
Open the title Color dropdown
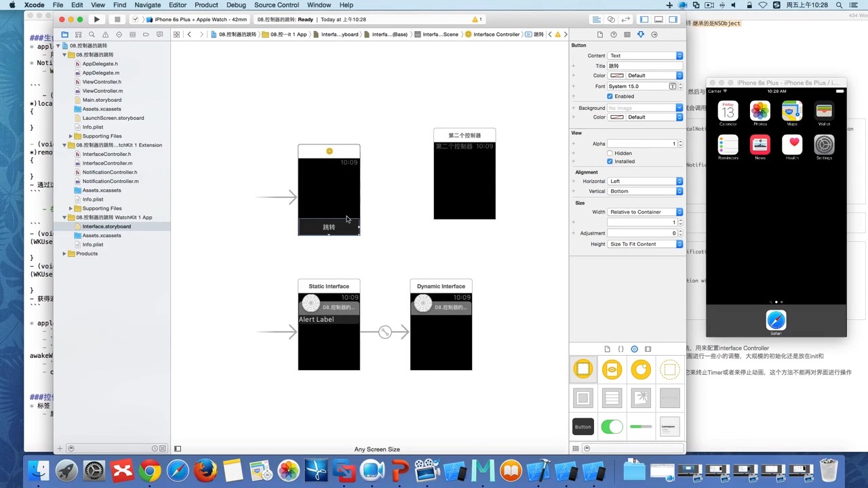pyautogui.click(x=646, y=75)
